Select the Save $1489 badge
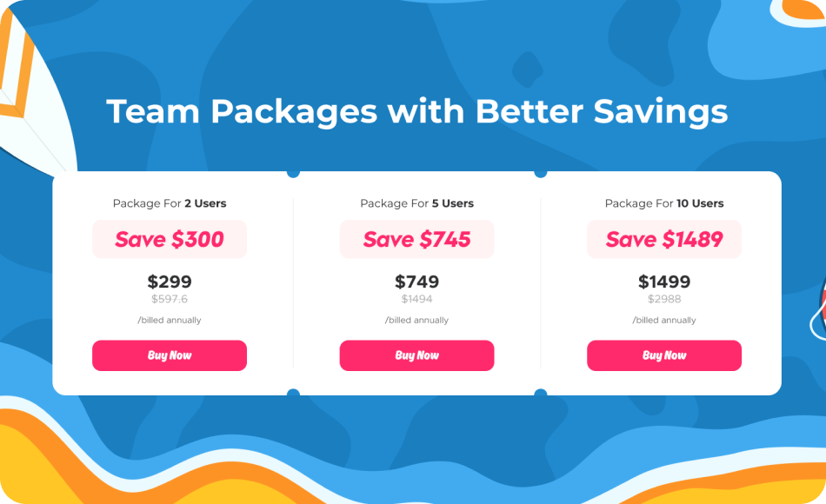 point(664,239)
